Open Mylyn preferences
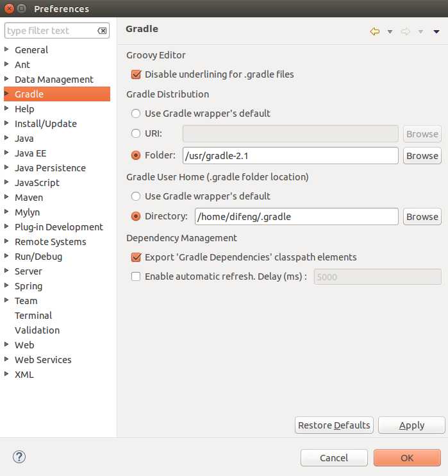 tap(28, 212)
